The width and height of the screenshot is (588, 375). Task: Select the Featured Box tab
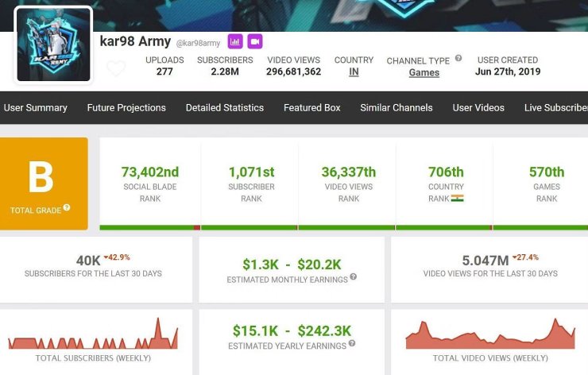[x=312, y=107]
